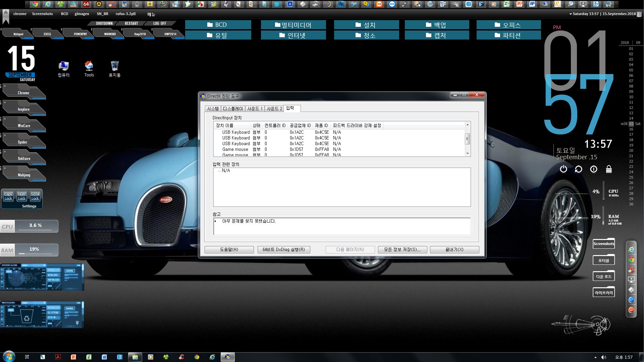Toggle Scroll Lock indicator
This screenshot has width=644, height=362.
35,196
